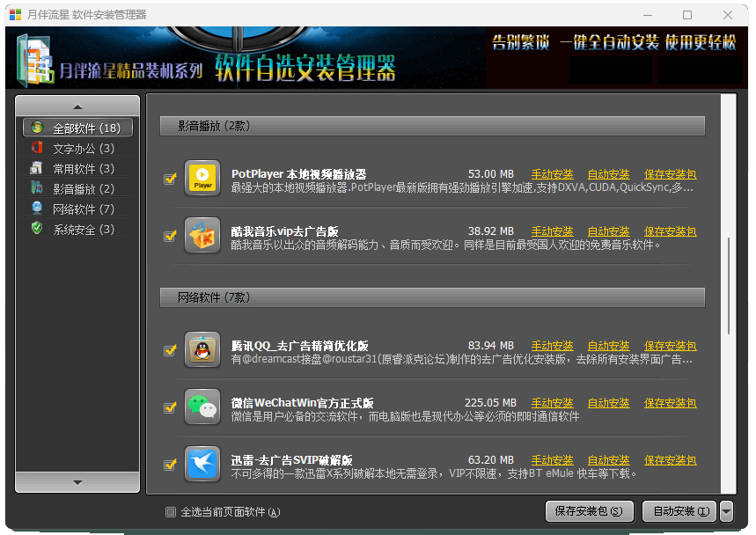Click 保存安装包 link for 腾讯QQ
The width and height of the screenshot is (756, 535).
[670, 346]
